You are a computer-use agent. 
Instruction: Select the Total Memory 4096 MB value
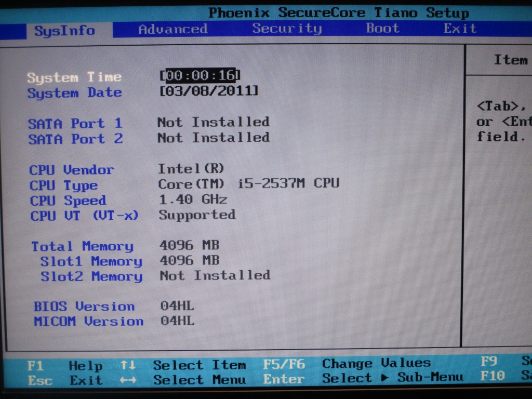tap(190, 245)
